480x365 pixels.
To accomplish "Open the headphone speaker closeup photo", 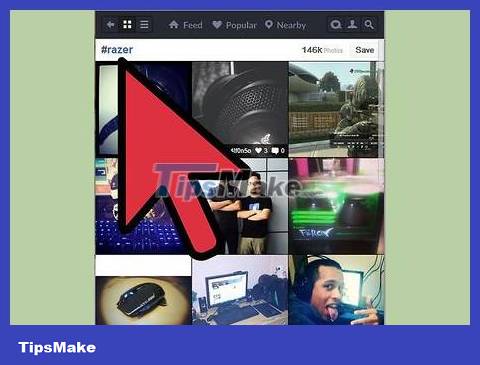I will click(x=240, y=109).
